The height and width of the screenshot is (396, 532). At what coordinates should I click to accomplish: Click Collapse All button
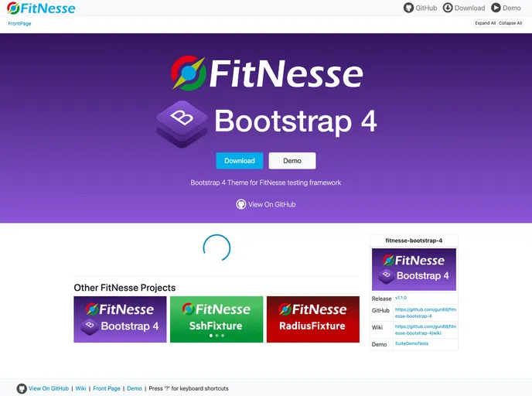[x=510, y=23]
